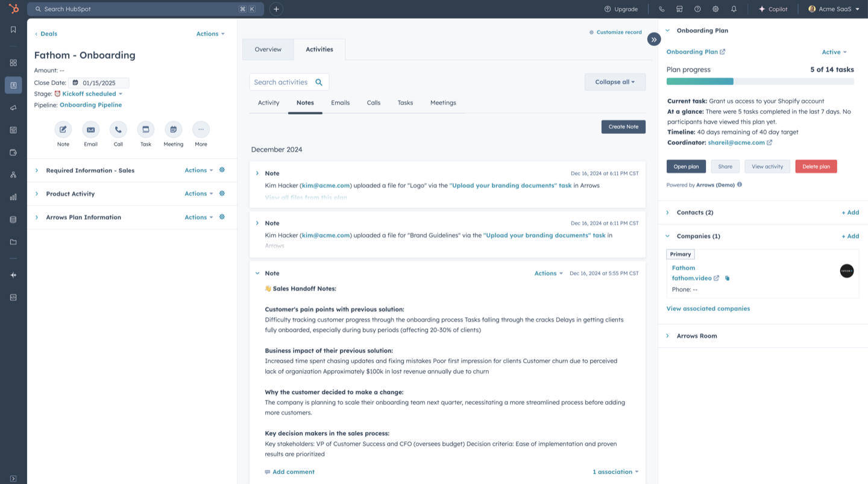Switch to the Overview tab
Screen dimensions: 868x484
coord(268,49)
